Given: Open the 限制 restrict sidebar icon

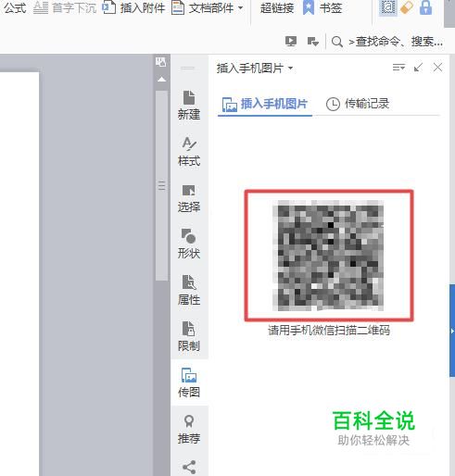Looking at the screenshot, I should click(x=189, y=336).
